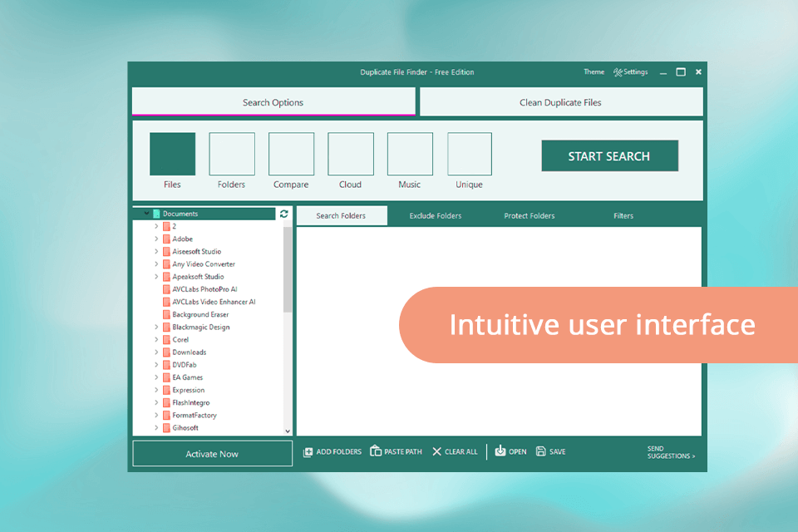Click the folder tree scroll down arrow
The height and width of the screenshot is (532, 798).
(288, 431)
